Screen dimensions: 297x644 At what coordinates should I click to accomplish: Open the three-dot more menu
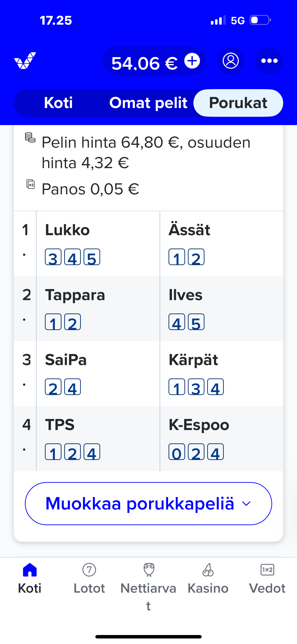pyautogui.click(x=269, y=61)
